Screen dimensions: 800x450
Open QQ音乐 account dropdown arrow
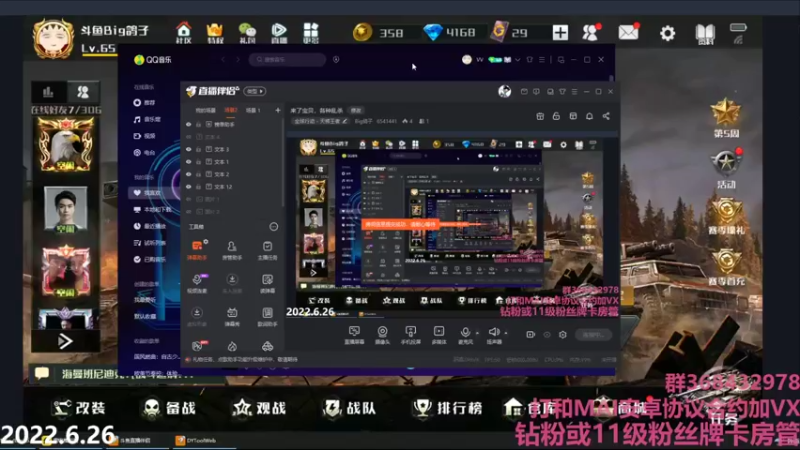tap(517, 60)
